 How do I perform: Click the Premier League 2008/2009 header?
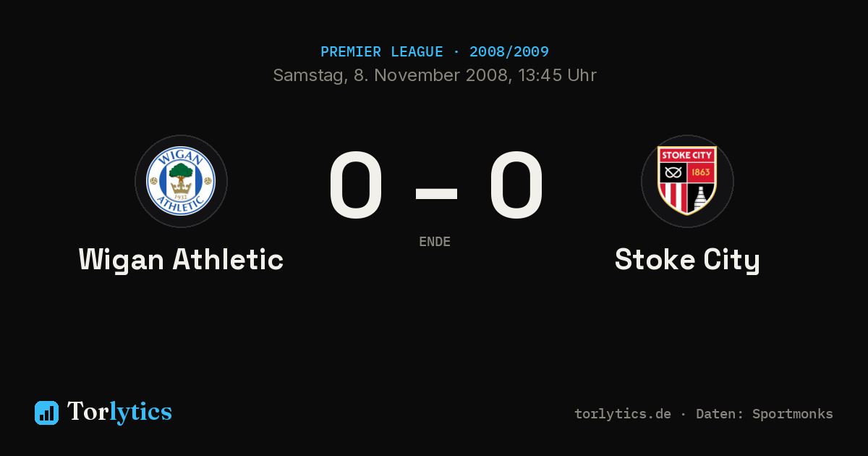tap(435, 52)
